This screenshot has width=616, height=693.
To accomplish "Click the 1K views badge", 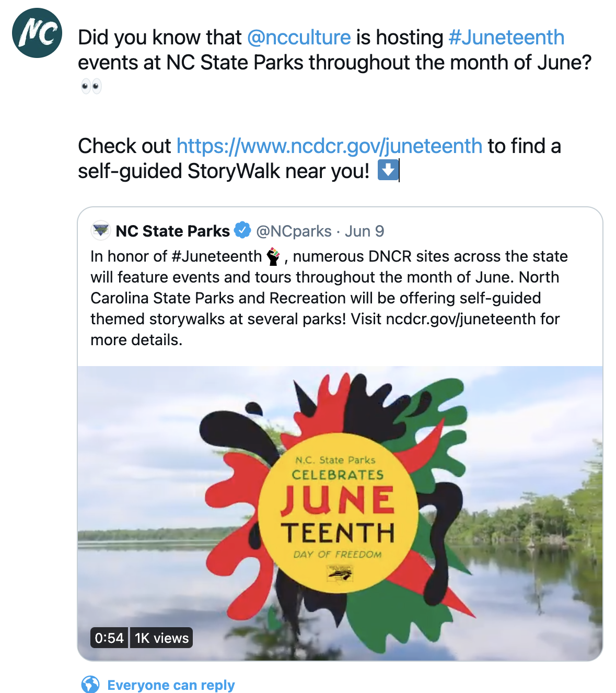I will click(161, 638).
